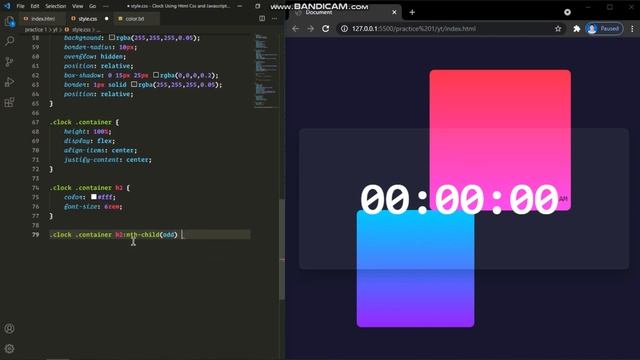
Task: Bookmark this page with the star
Action: (558, 29)
